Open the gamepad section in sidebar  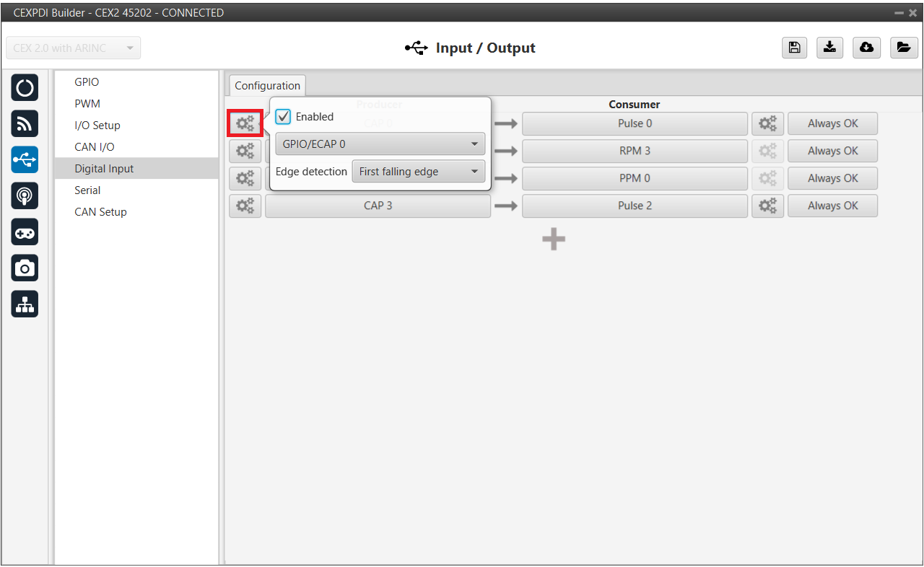25,232
